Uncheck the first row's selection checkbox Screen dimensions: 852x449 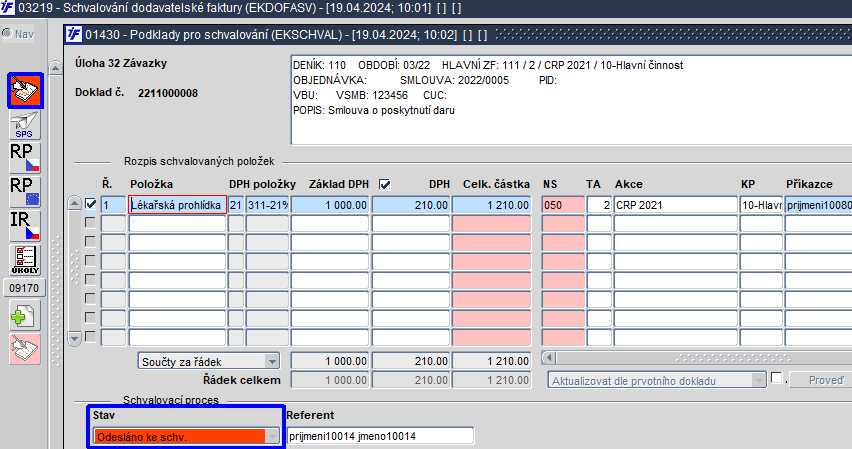[91, 204]
